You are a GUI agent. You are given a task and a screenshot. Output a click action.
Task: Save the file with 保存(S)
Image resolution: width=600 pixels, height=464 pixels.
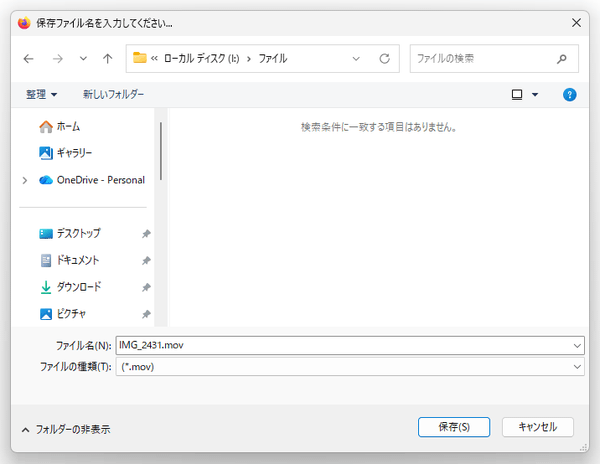pyautogui.click(x=454, y=427)
